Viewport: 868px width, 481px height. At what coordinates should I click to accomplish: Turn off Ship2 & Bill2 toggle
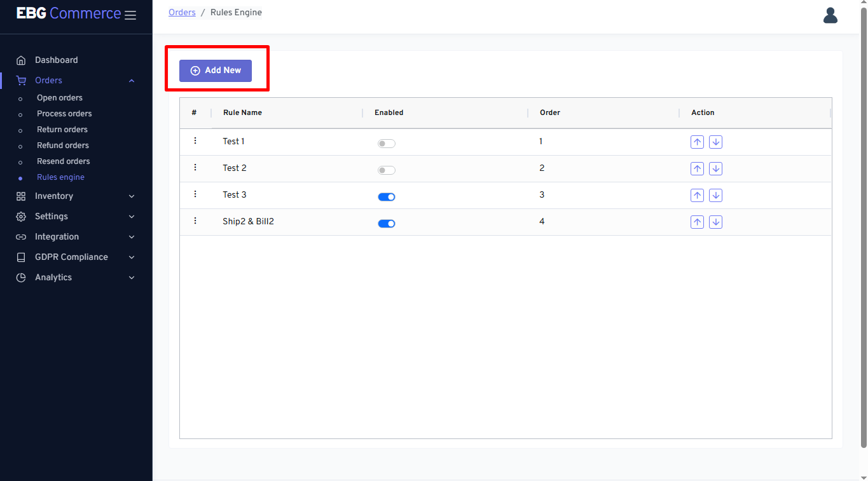pos(386,224)
